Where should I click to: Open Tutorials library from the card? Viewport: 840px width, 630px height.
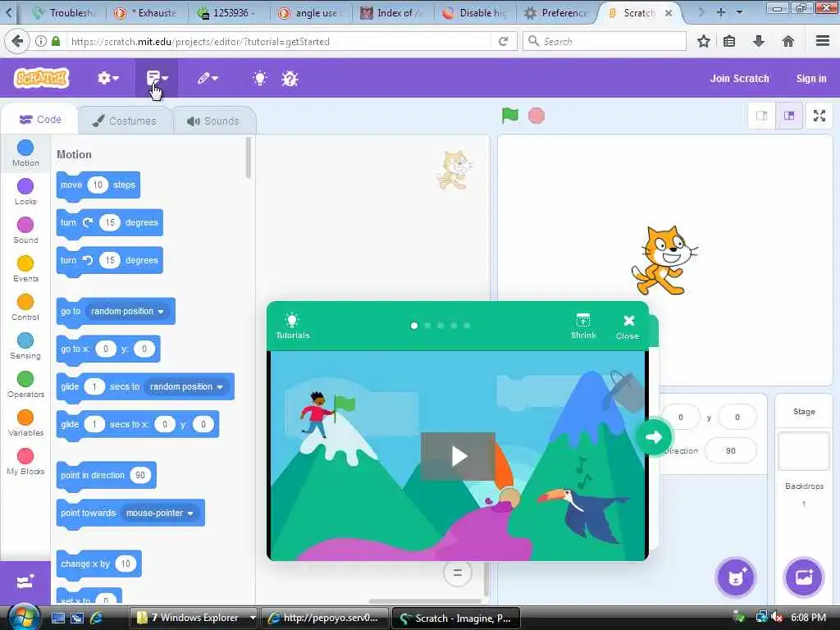tap(293, 326)
